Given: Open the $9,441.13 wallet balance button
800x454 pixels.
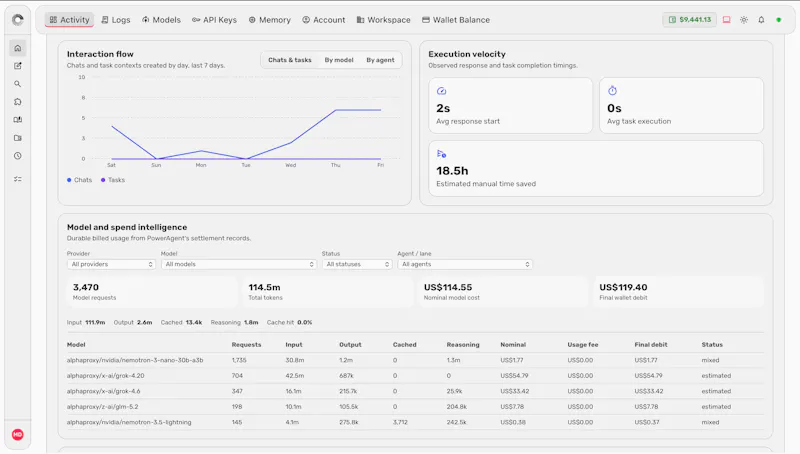Looking at the screenshot, I should (689, 20).
